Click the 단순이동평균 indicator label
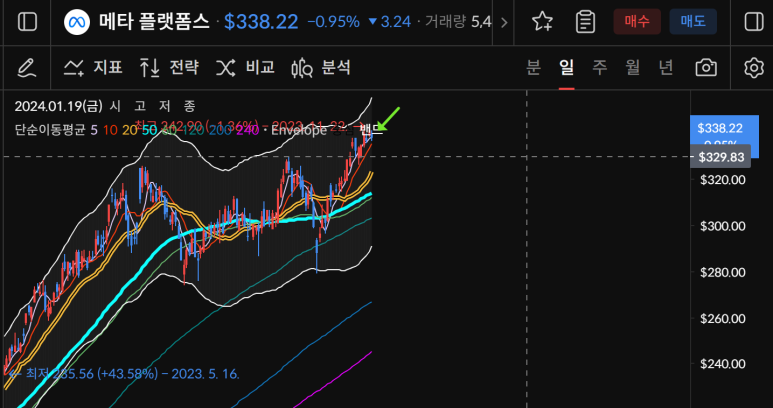Screen dimensions: 773x408 (50, 130)
